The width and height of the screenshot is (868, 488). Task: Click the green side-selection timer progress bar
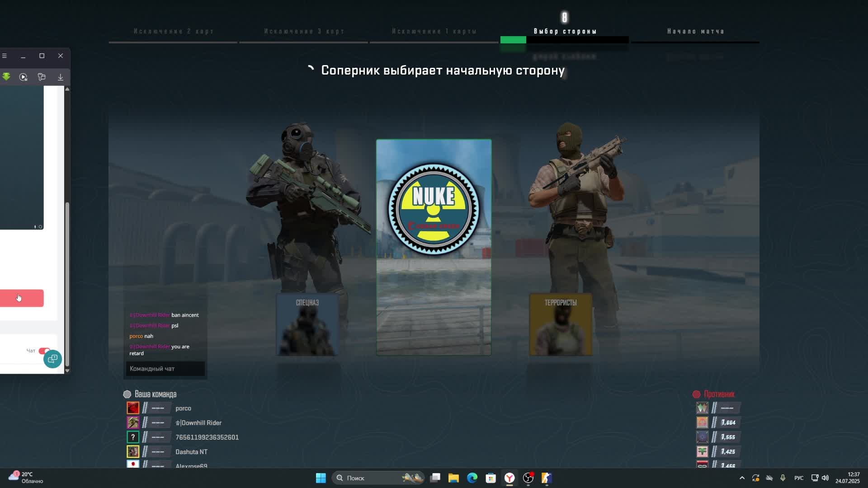tap(513, 40)
